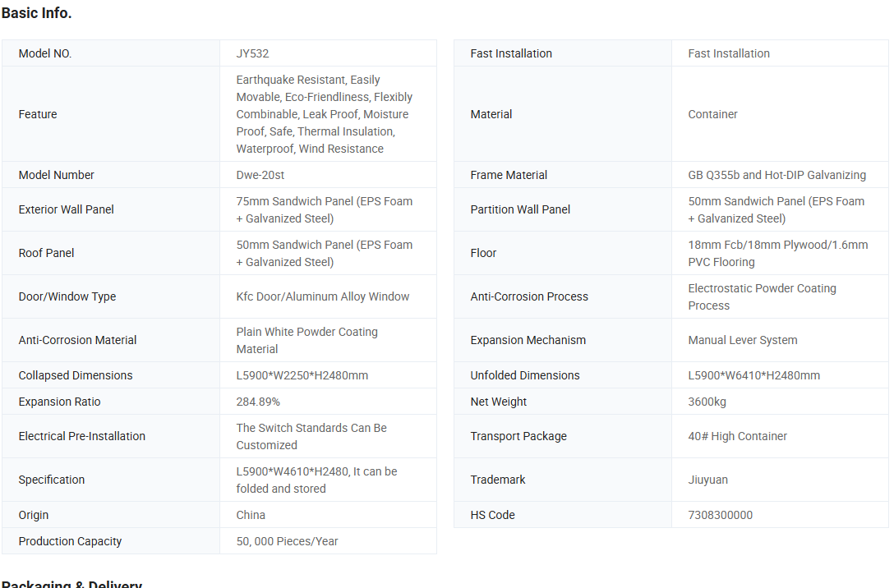The image size is (894, 588).
Task: Select the Production Capacity value
Action: 287,541
